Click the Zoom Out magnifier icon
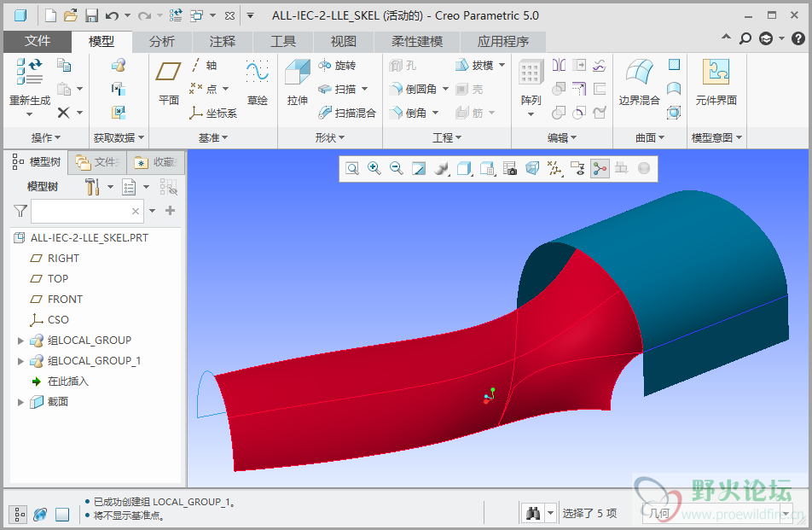This screenshot has width=812, height=530. pyautogui.click(x=397, y=168)
